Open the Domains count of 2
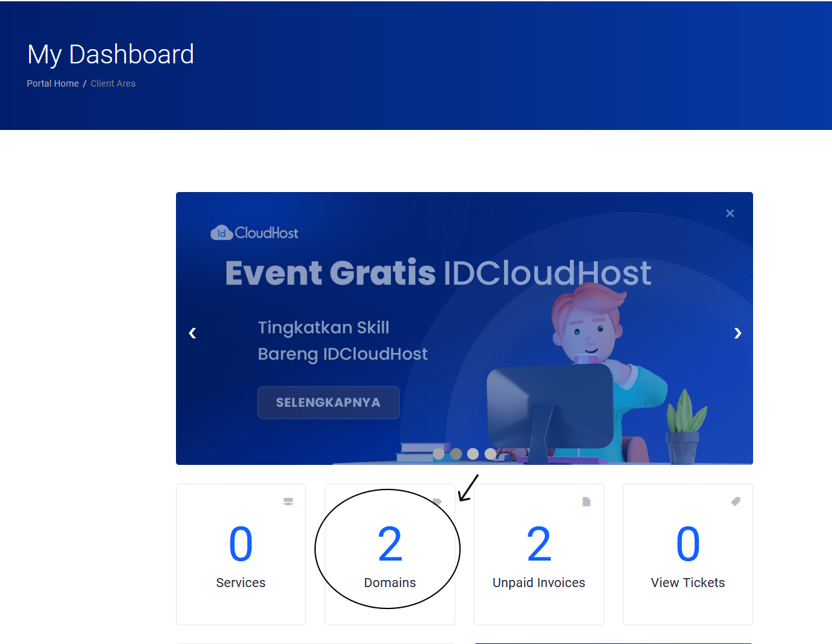The width and height of the screenshot is (832, 644). click(389, 544)
